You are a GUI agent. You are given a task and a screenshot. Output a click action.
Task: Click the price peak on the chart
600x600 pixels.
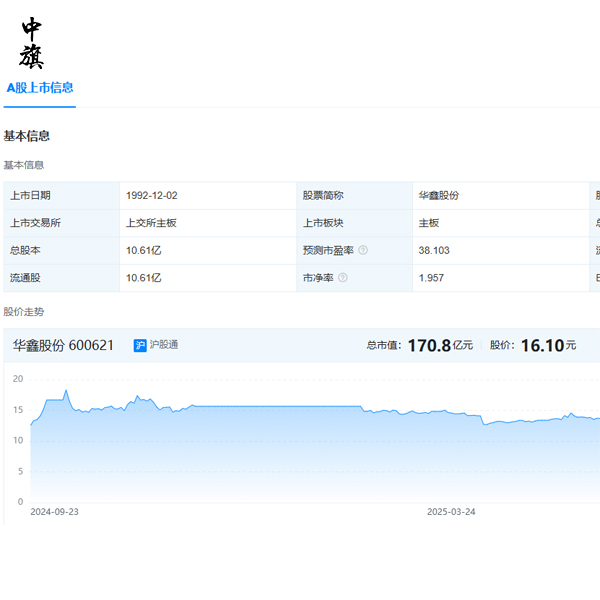[x=66, y=391]
